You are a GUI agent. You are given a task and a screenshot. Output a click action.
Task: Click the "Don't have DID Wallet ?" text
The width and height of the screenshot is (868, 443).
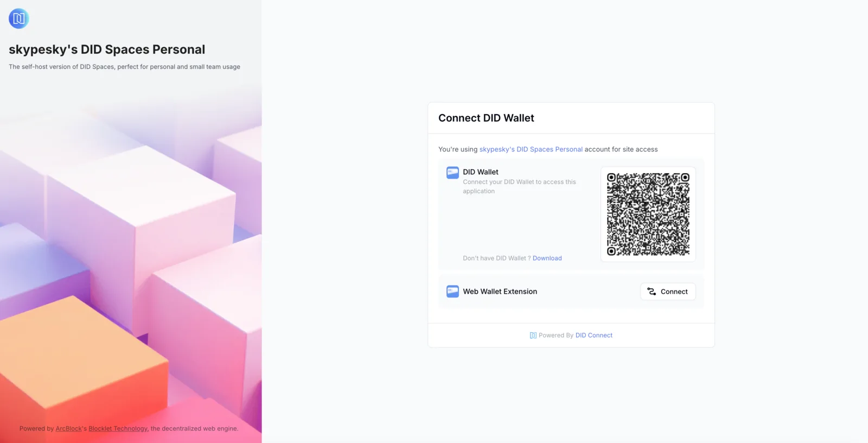[x=497, y=258]
